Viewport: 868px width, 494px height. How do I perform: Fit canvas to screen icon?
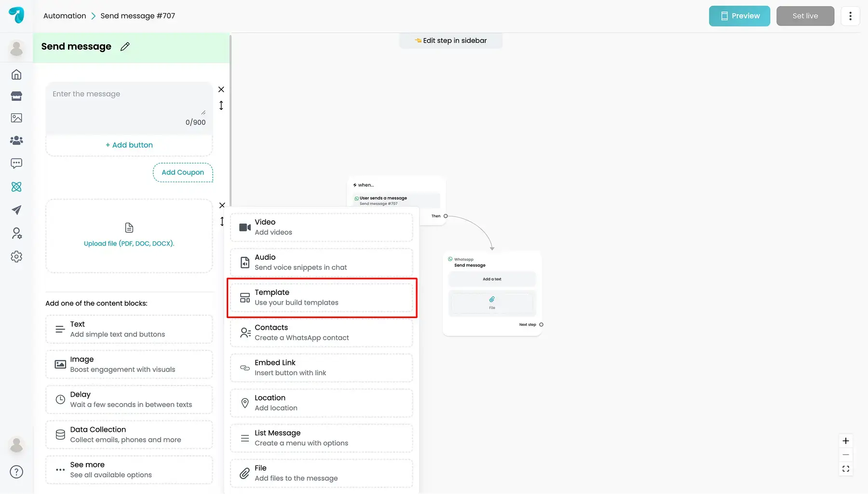pyautogui.click(x=846, y=468)
